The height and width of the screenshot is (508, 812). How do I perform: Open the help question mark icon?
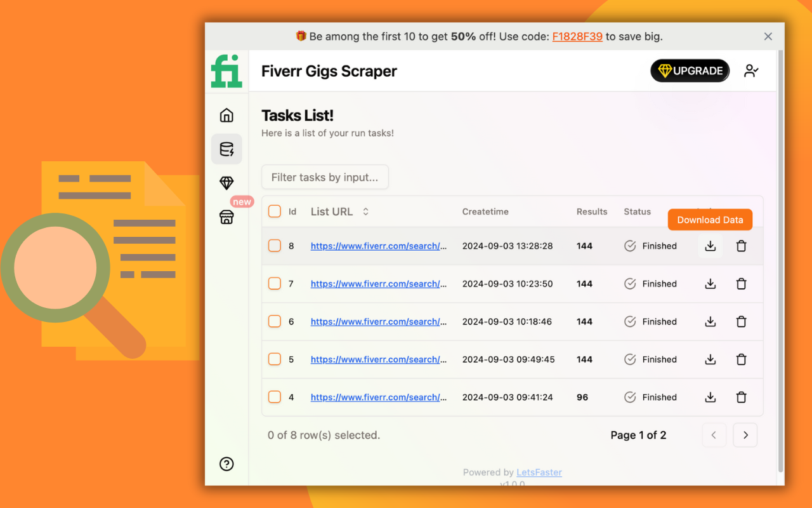coord(226,464)
